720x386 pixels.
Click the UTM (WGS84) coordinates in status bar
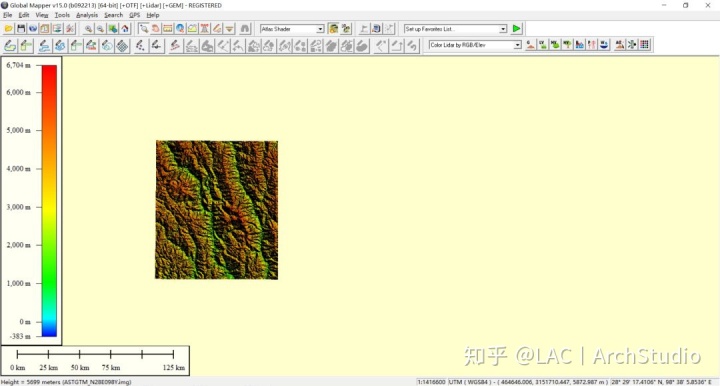tap(528, 382)
